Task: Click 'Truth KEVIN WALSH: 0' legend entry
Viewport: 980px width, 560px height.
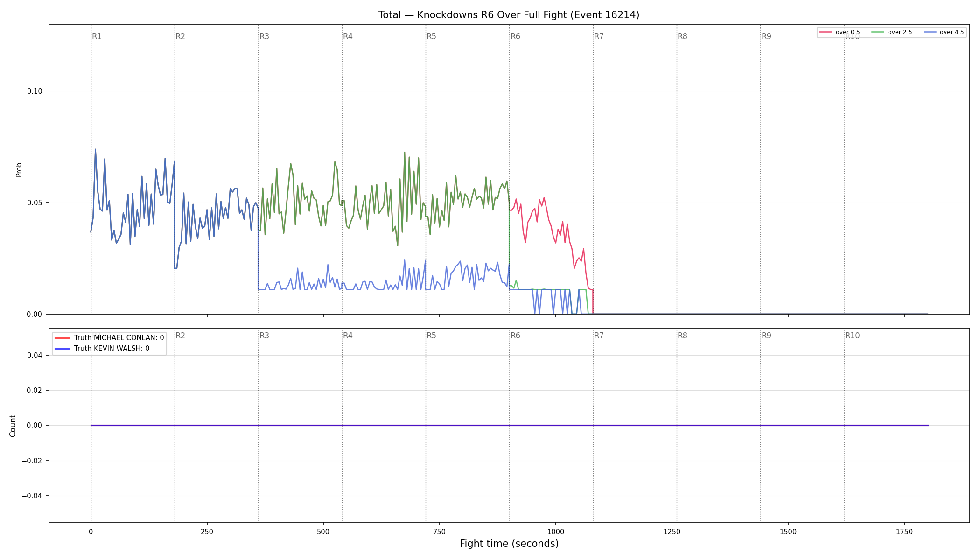Action: coord(102,349)
